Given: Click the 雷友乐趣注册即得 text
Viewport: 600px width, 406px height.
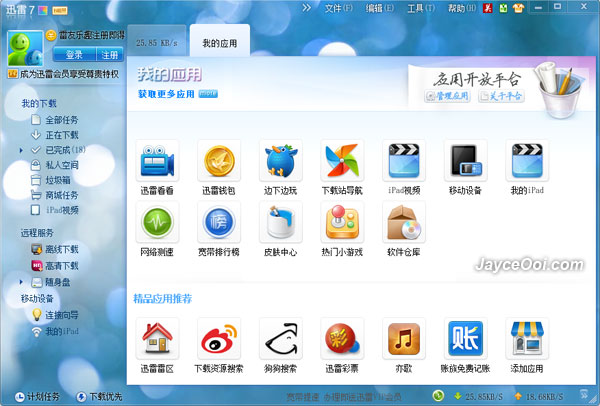Looking at the screenshot, I should [92, 36].
